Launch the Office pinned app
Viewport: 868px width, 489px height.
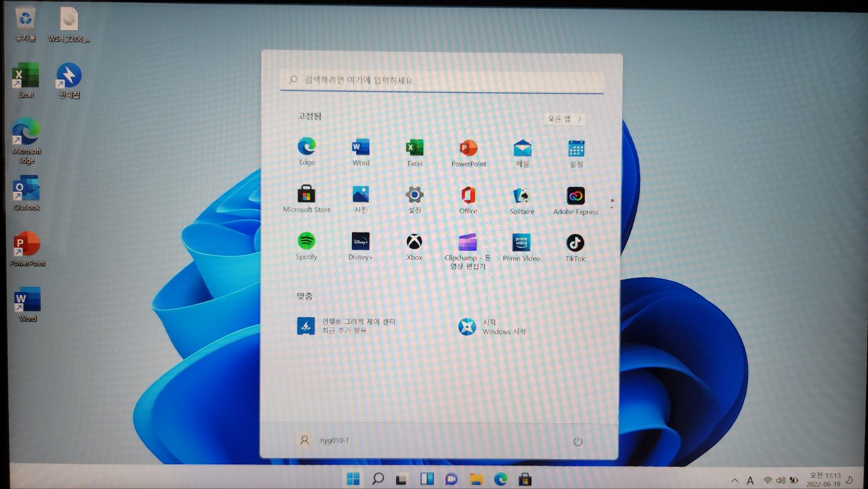click(x=468, y=200)
